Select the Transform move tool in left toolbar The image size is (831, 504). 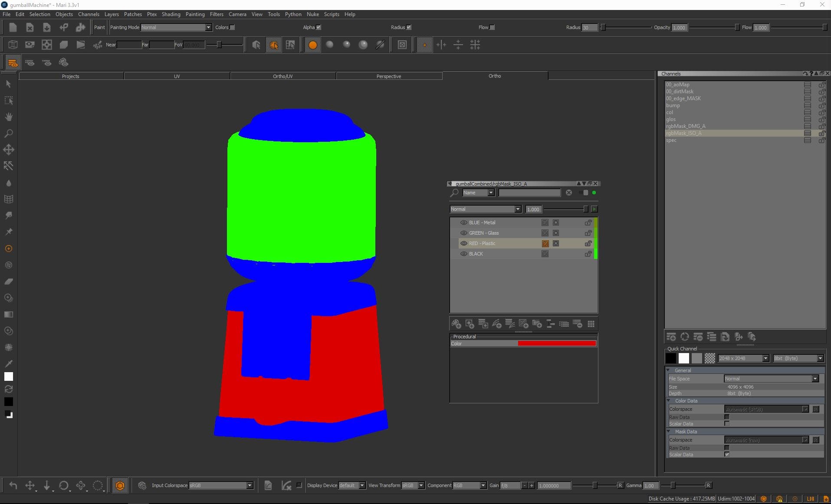[9, 150]
